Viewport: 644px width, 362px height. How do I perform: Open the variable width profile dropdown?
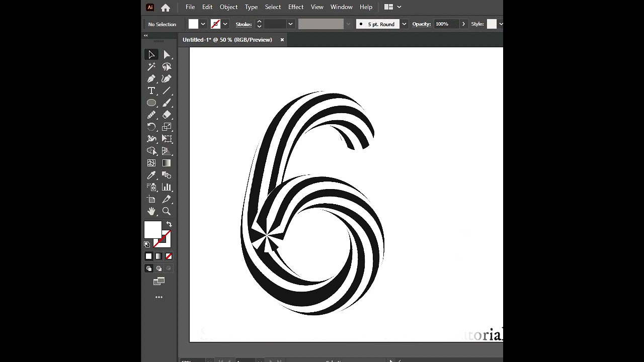347,24
